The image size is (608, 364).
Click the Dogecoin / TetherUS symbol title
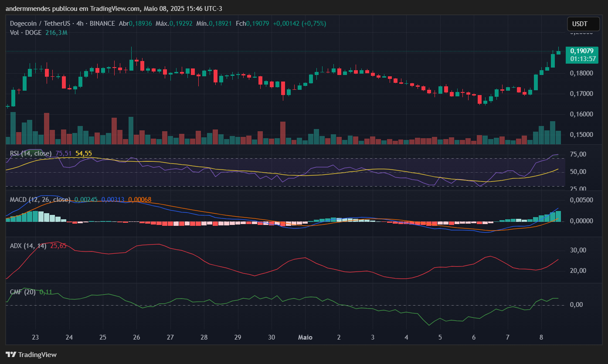41,24
